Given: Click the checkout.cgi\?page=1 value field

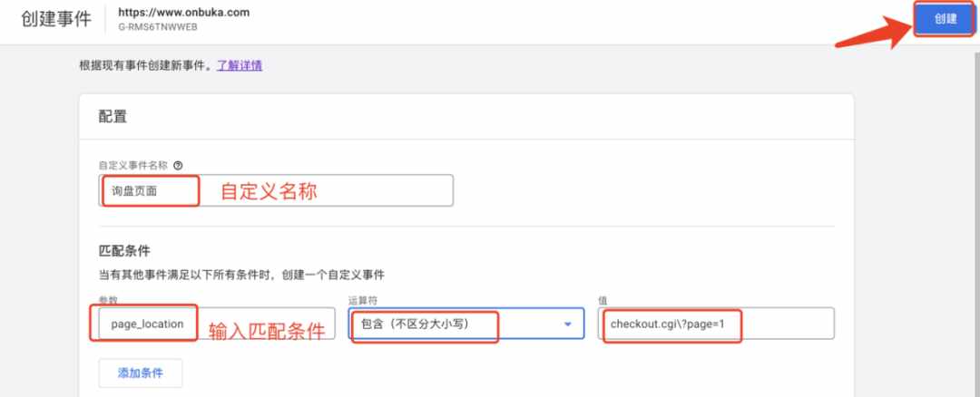Looking at the screenshot, I should pyautogui.click(x=716, y=324).
